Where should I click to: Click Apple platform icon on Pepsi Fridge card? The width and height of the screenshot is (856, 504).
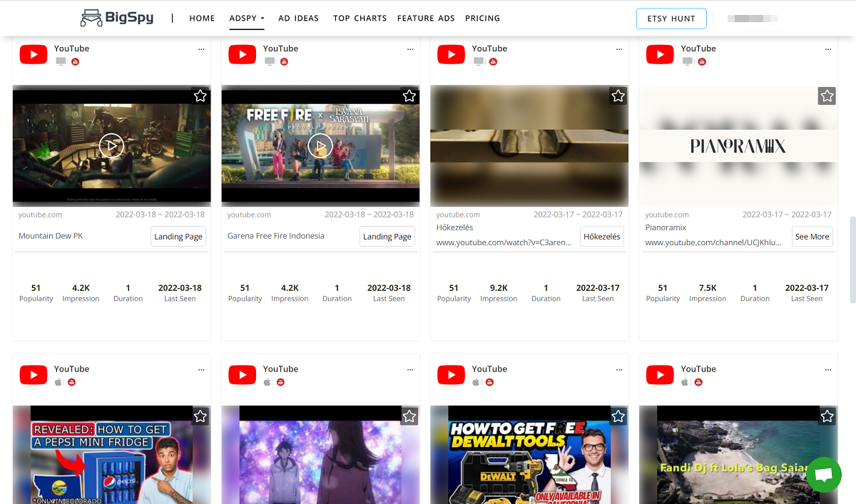point(59,382)
